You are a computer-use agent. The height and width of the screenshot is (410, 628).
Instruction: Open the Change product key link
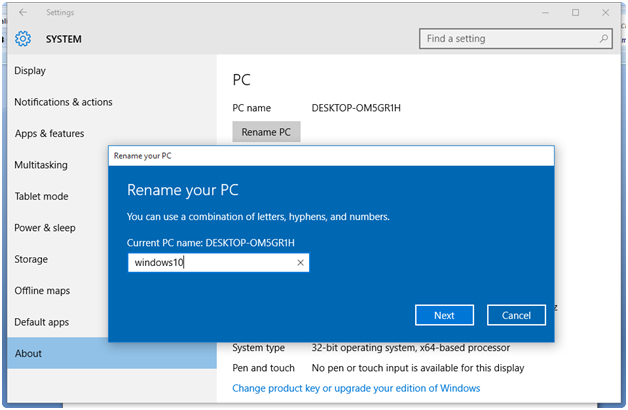(x=356, y=388)
